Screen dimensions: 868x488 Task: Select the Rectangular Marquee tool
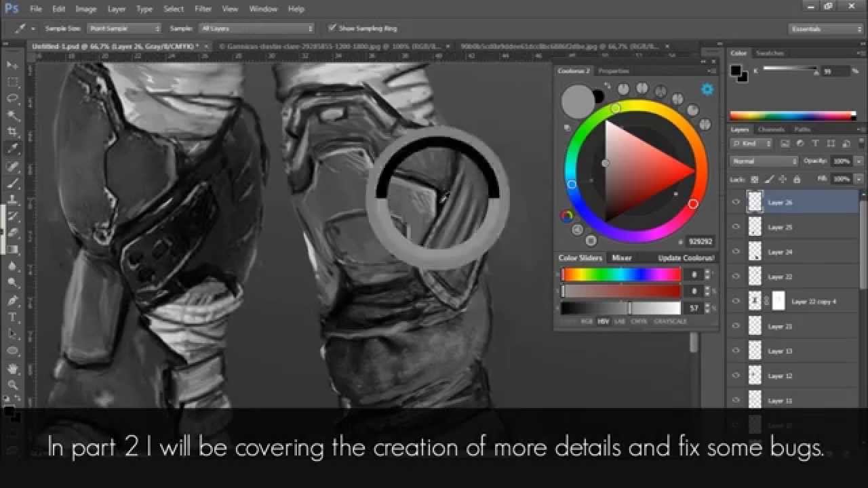(x=12, y=82)
